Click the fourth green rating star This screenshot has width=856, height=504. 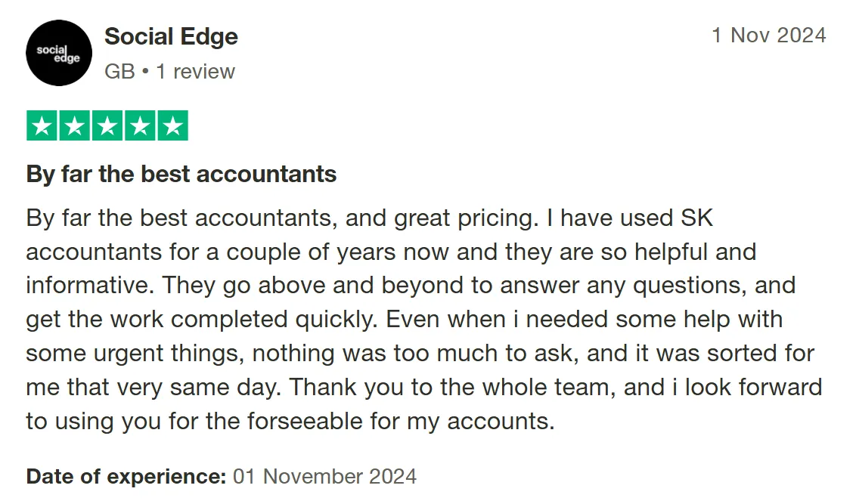click(140, 126)
